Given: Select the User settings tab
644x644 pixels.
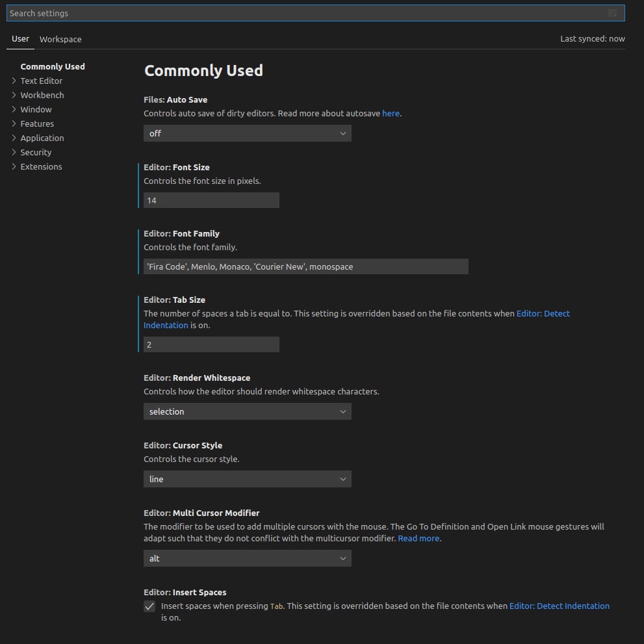Looking at the screenshot, I should (x=20, y=38).
